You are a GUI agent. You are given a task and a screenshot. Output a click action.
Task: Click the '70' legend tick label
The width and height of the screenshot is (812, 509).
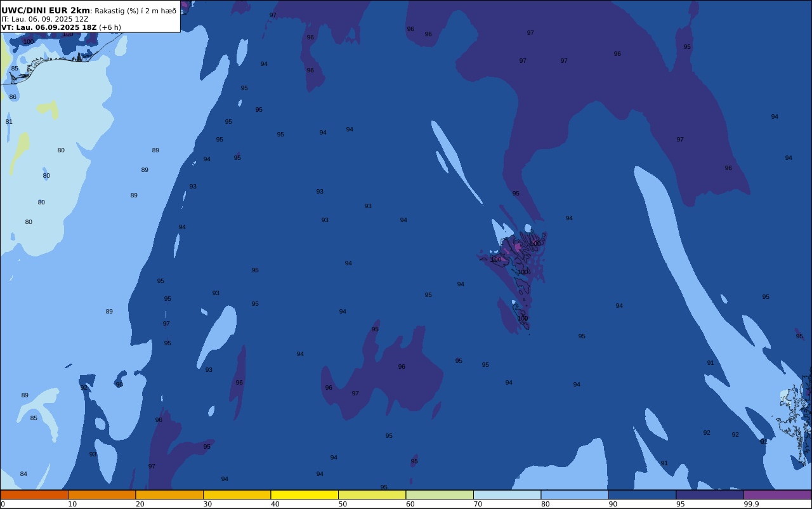pyautogui.click(x=478, y=504)
